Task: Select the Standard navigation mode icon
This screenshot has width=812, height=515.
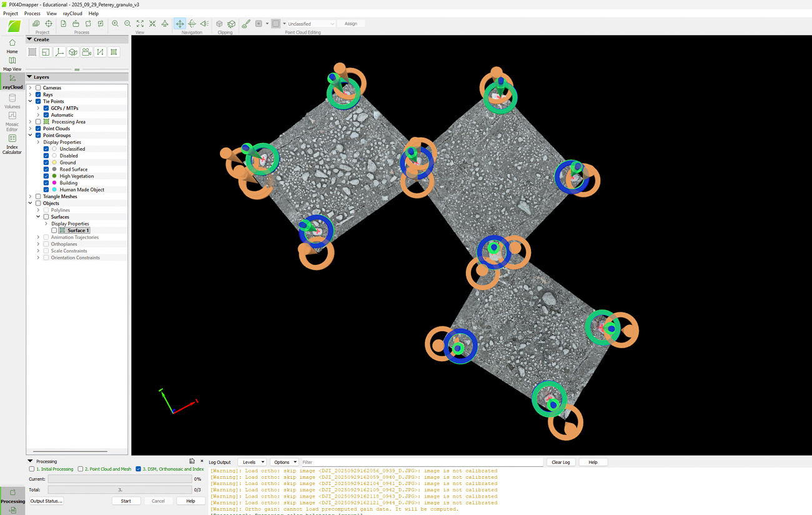Action: 180,24
